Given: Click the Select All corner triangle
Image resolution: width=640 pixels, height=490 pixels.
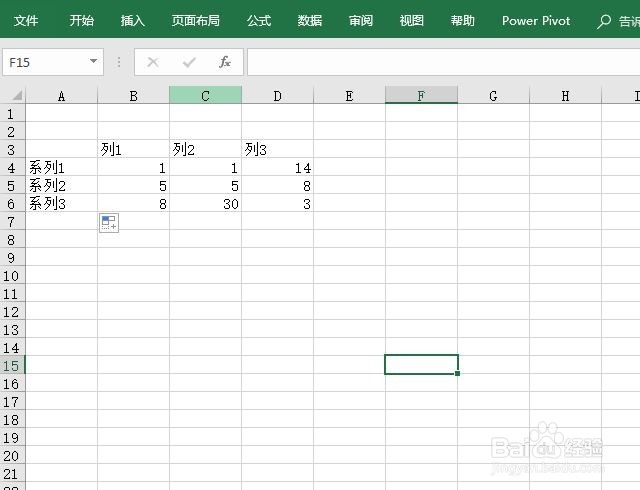Looking at the screenshot, I should click(x=16, y=96).
